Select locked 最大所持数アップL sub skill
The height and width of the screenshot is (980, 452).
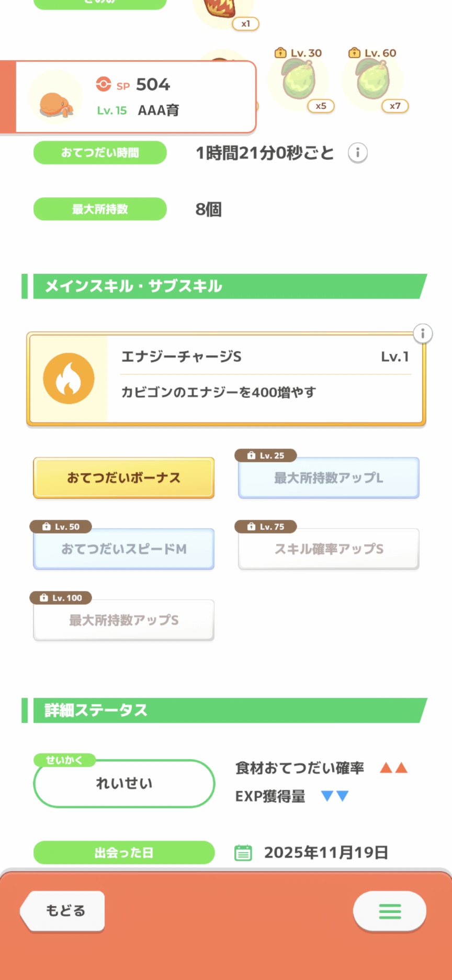point(329,478)
